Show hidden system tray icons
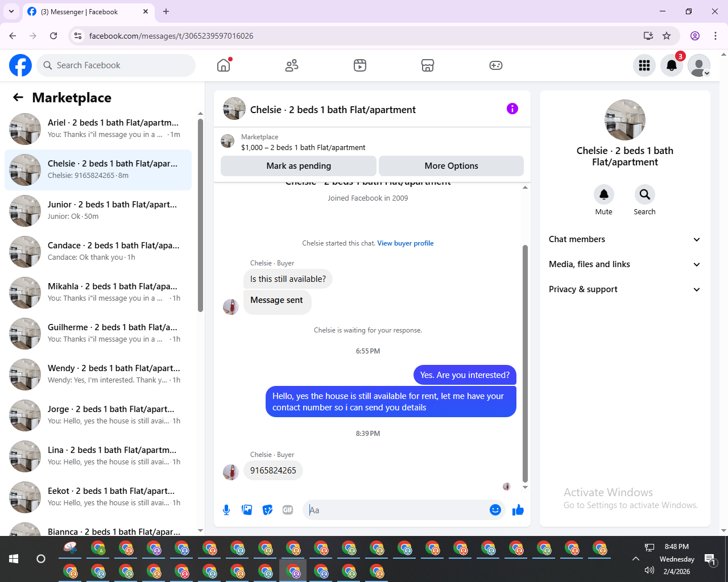Screen dimensions: 728x582 click(x=635, y=559)
